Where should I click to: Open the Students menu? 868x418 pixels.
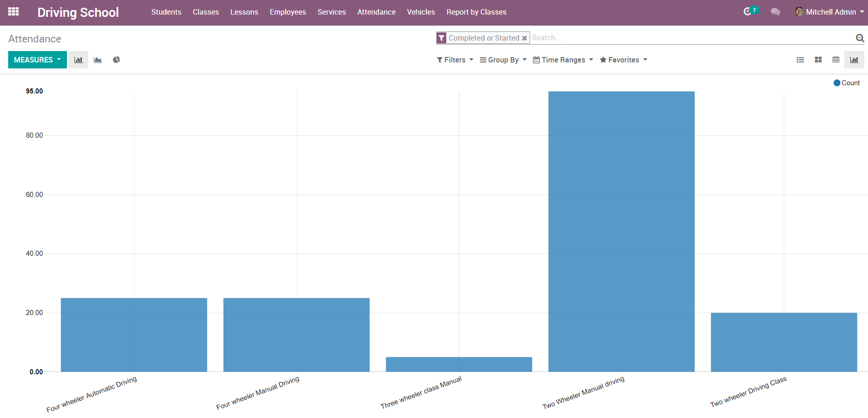pyautogui.click(x=166, y=12)
